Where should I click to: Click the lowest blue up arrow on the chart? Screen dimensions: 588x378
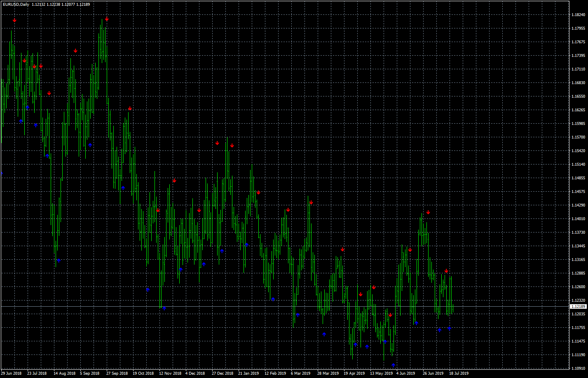394,365
